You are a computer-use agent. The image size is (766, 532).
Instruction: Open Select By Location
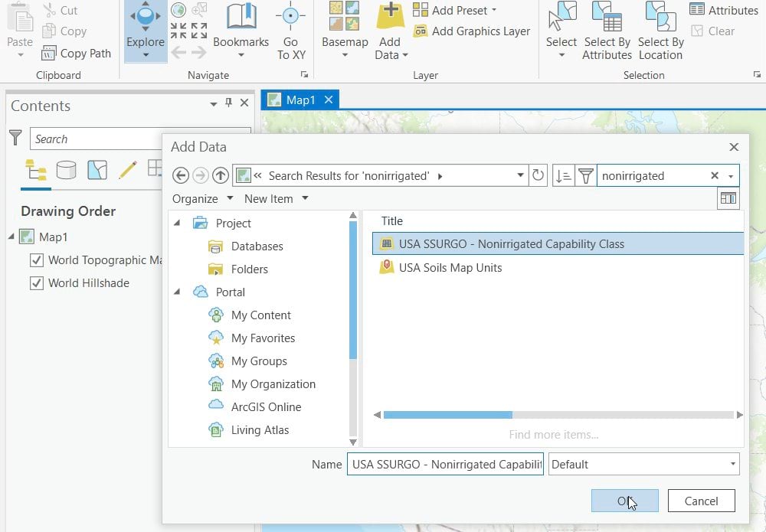click(660, 31)
